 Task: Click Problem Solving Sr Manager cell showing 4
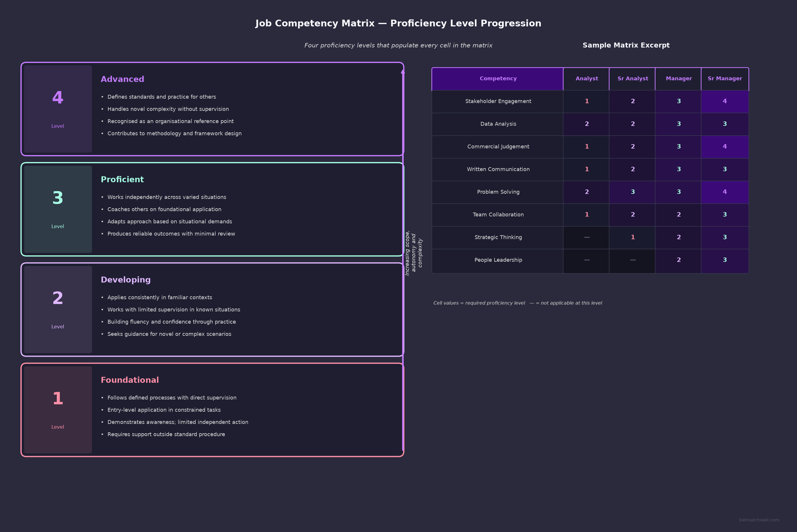tap(725, 192)
